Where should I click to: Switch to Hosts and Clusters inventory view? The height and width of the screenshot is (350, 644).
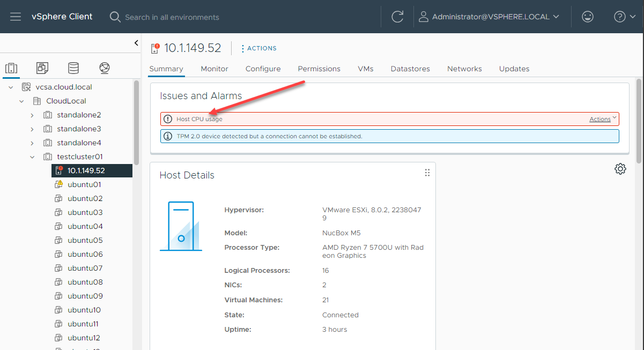pyautogui.click(x=11, y=68)
